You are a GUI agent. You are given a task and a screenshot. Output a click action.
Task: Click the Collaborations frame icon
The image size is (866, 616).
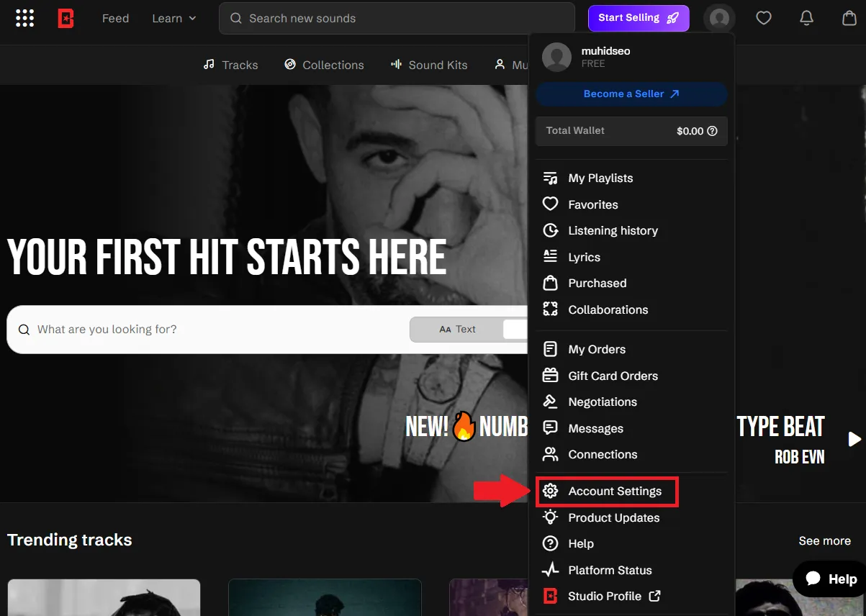(x=550, y=309)
